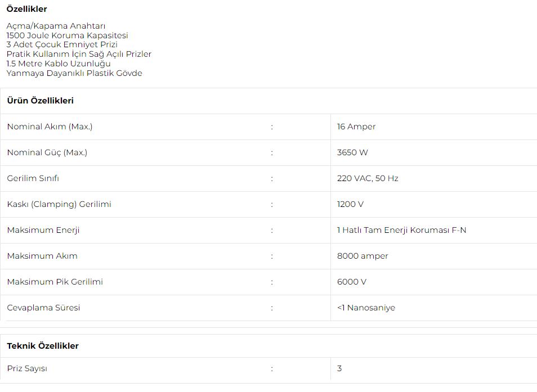This screenshot has height=392, width=537.
Task: Click the Priz Sayısı row label
Action: (x=27, y=368)
